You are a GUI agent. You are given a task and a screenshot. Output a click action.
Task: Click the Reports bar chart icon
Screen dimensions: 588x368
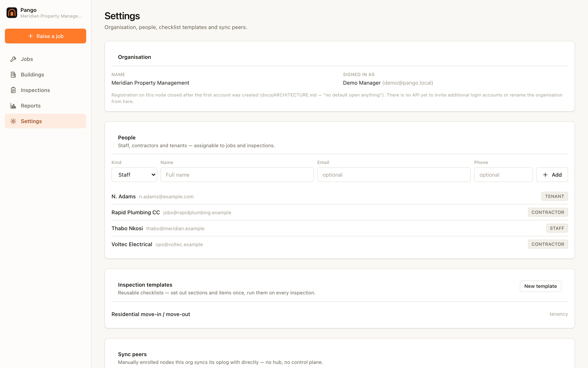[x=13, y=106]
